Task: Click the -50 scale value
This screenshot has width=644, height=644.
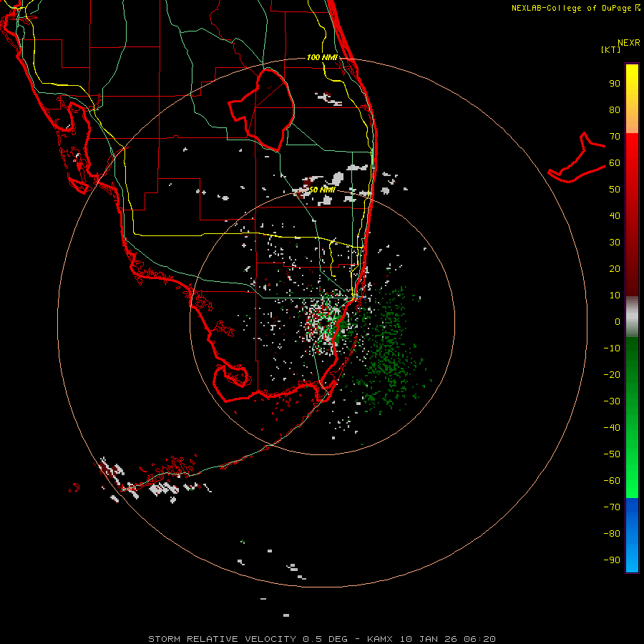Action: (x=612, y=454)
